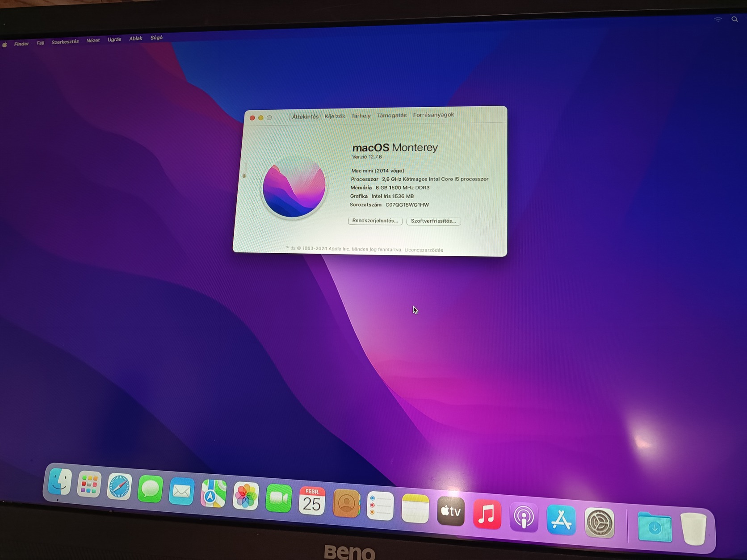Switch to the Kijelzők tab
Image resolution: width=747 pixels, height=560 pixels.
(335, 116)
